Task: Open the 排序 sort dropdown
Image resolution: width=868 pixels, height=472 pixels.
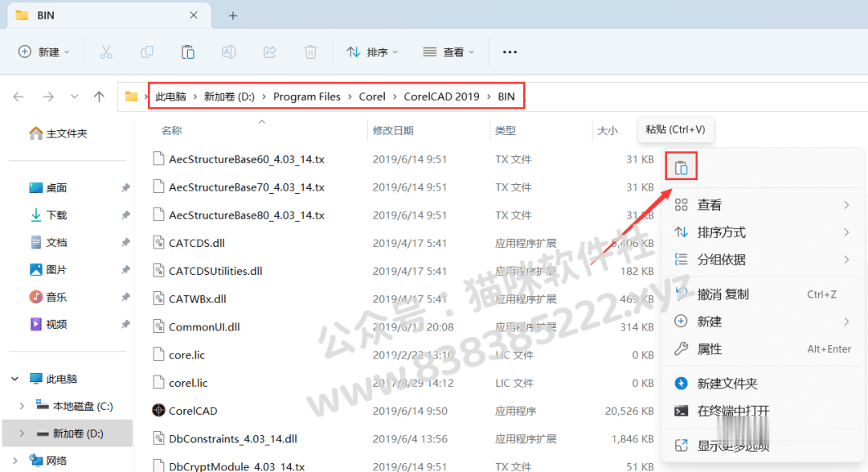Action: (x=372, y=52)
